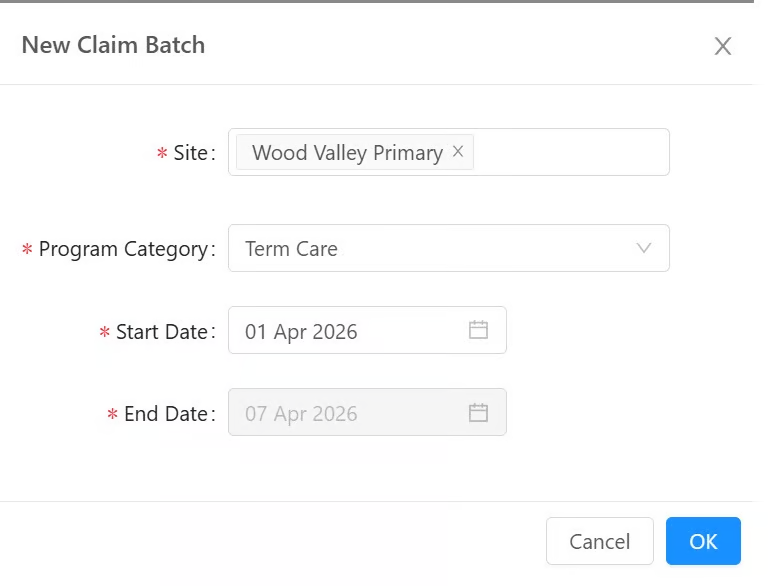Click the Start Date label
Screen dimensions: 776x586
tap(161, 331)
